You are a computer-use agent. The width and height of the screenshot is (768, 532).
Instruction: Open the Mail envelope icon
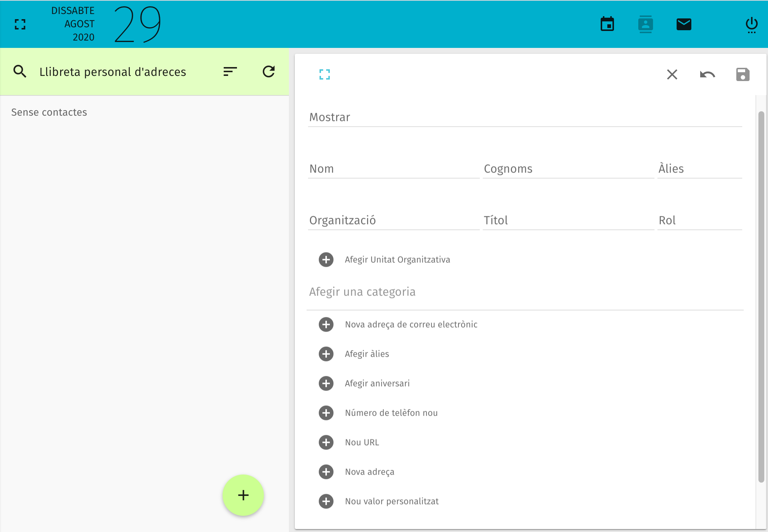(684, 24)
